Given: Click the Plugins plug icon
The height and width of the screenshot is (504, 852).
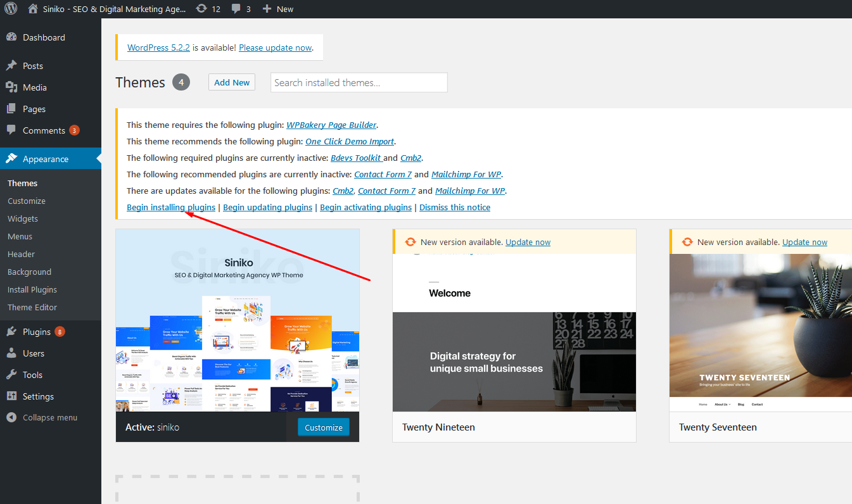Looking at the screenshot, I should tap(11, 332).
